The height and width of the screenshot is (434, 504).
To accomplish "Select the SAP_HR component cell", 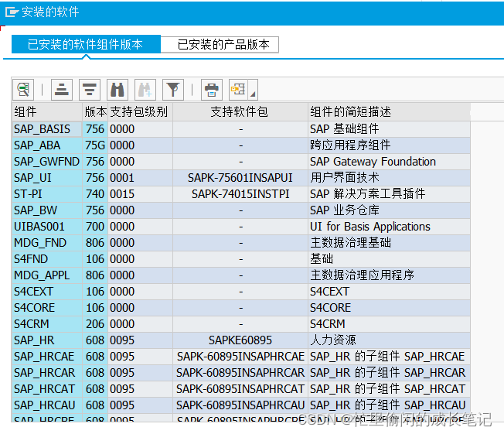I will click(47, 340).
